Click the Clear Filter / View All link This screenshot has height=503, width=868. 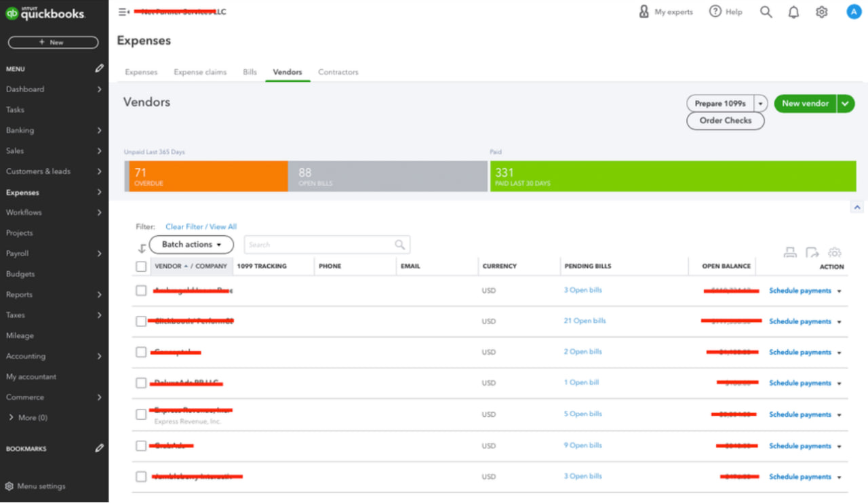[201, 226]
